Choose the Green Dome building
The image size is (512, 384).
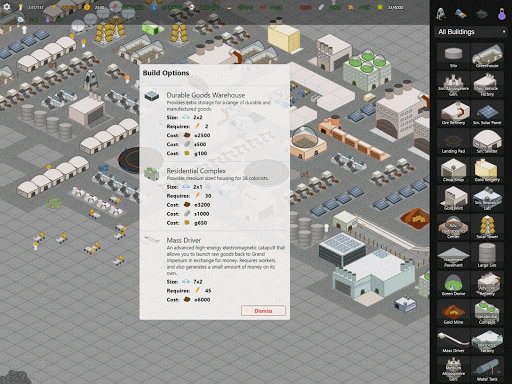pos(453,284)
